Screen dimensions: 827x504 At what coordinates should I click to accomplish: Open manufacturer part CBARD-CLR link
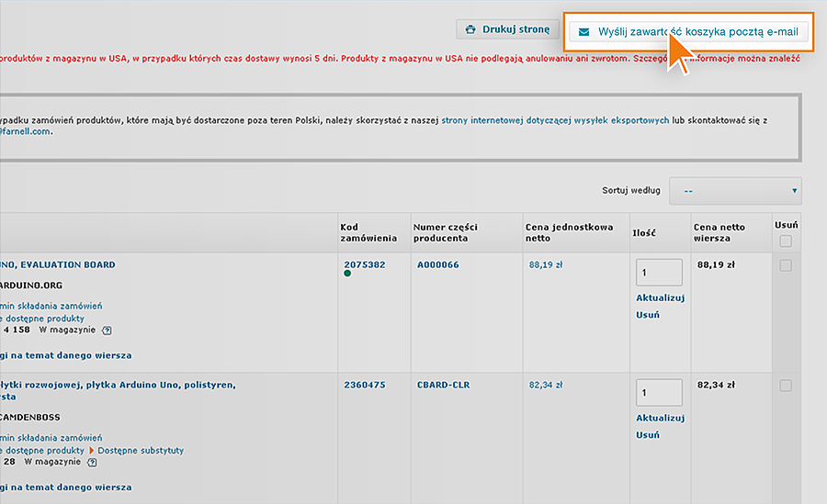pyautogui.click(x=443, y=385)
